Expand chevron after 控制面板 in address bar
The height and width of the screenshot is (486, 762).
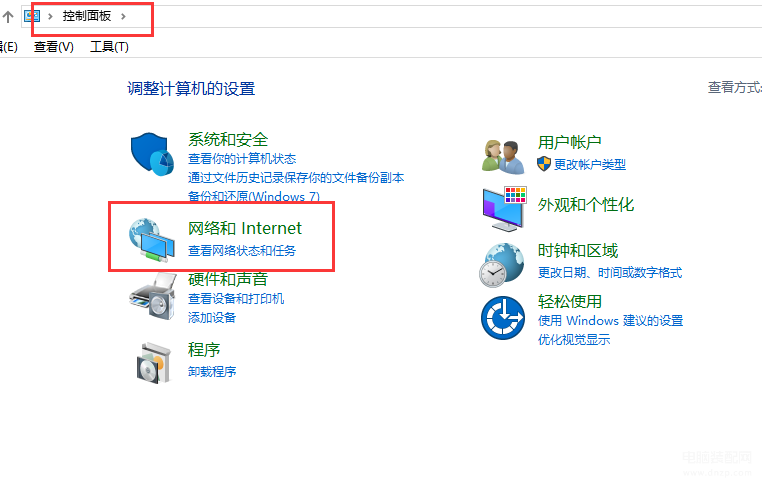point(123,17)
